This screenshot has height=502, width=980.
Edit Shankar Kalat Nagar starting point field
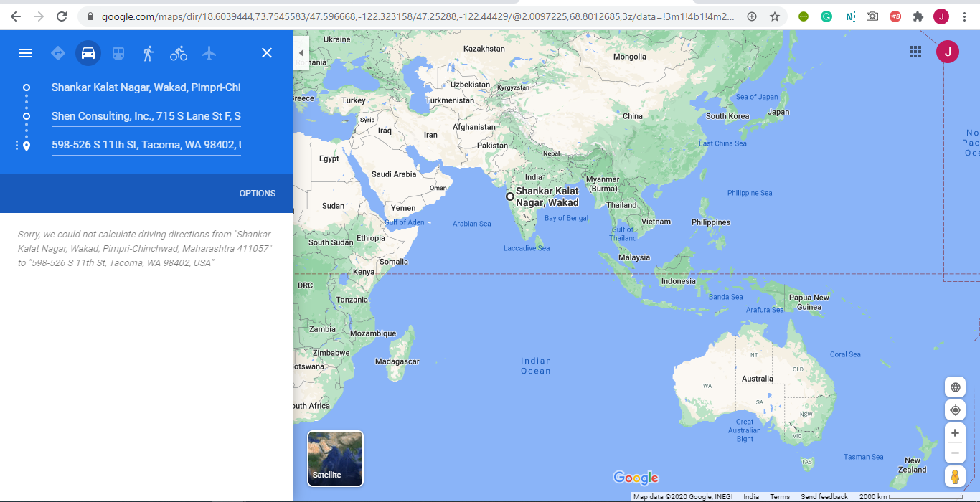tap(146, 87)
